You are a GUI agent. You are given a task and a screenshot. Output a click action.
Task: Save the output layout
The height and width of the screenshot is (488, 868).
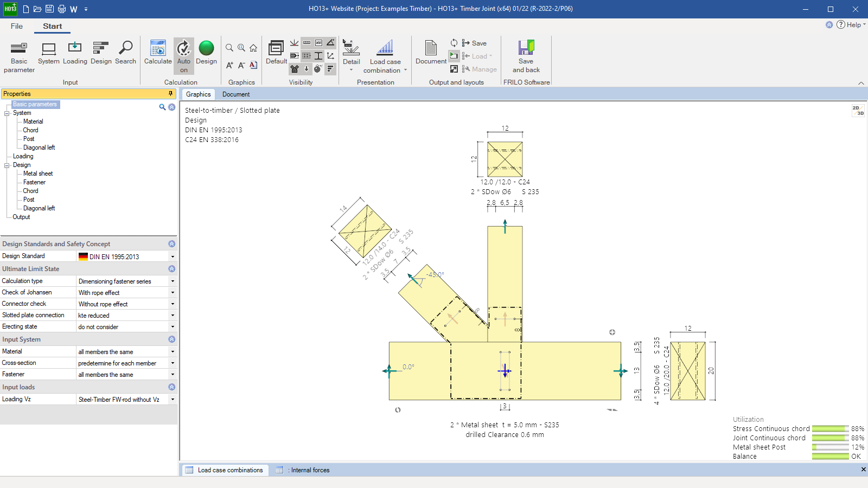(x=474, y=43)
